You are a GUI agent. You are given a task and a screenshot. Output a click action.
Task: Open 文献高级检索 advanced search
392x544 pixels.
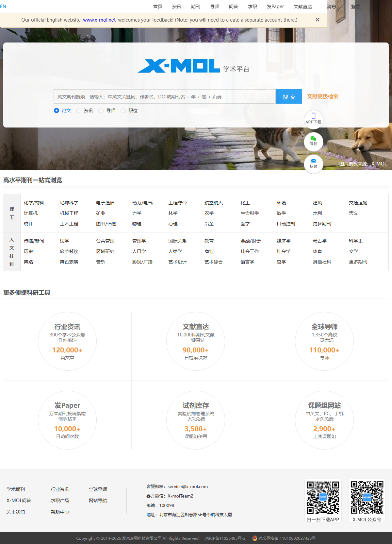pos(323,96)
